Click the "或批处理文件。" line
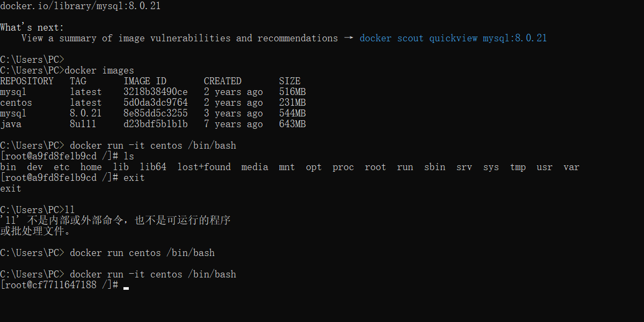644x322 pixels. point(35,231)
